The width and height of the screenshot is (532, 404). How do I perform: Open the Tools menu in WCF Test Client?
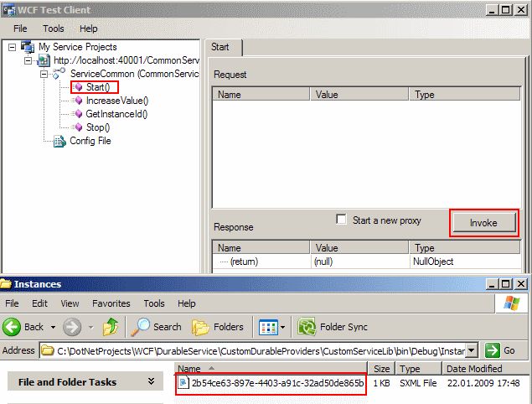coord(54,28)
